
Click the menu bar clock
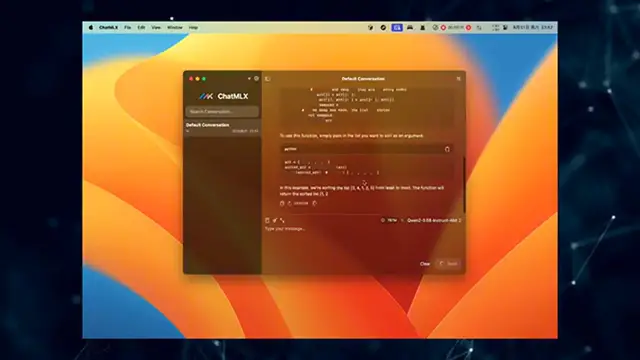(533, 27)
